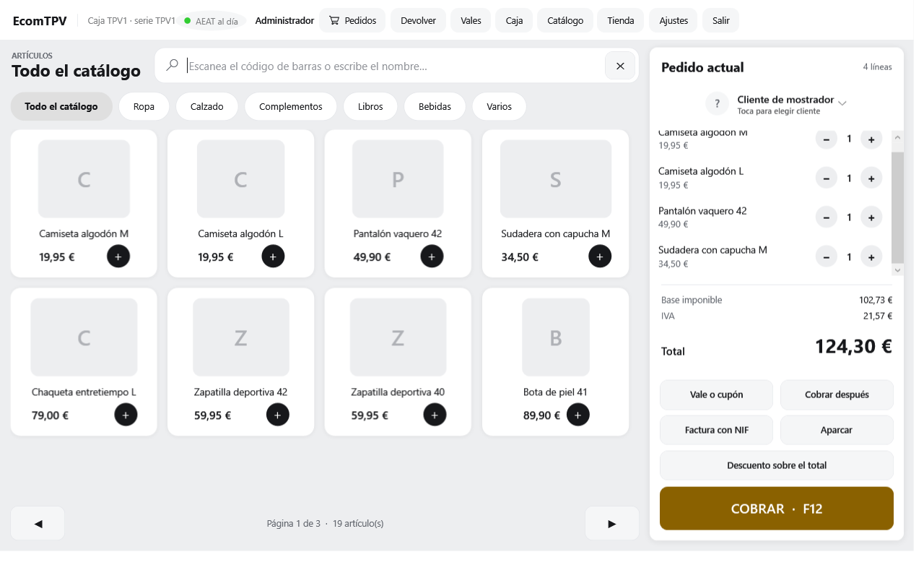Show the Libros category
The height and width of the screenshot is (578, 924).
pos(370,106)
